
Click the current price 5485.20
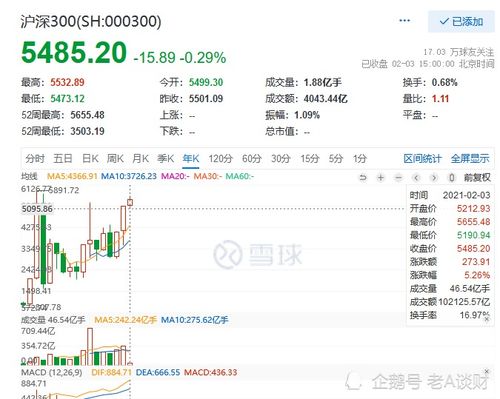pos(74,53)
